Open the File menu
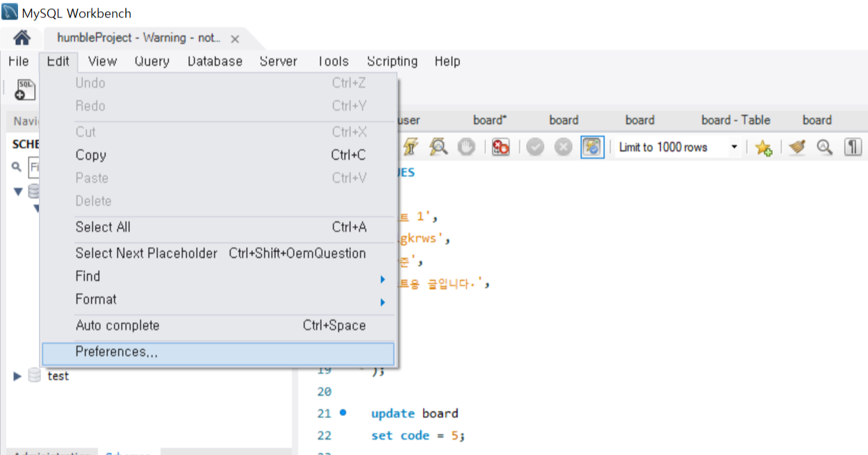Screen dimensions: 868x455 pos(19,61)
